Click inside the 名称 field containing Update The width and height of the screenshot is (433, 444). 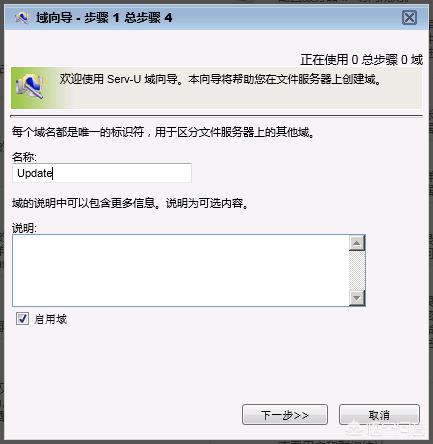102,173
